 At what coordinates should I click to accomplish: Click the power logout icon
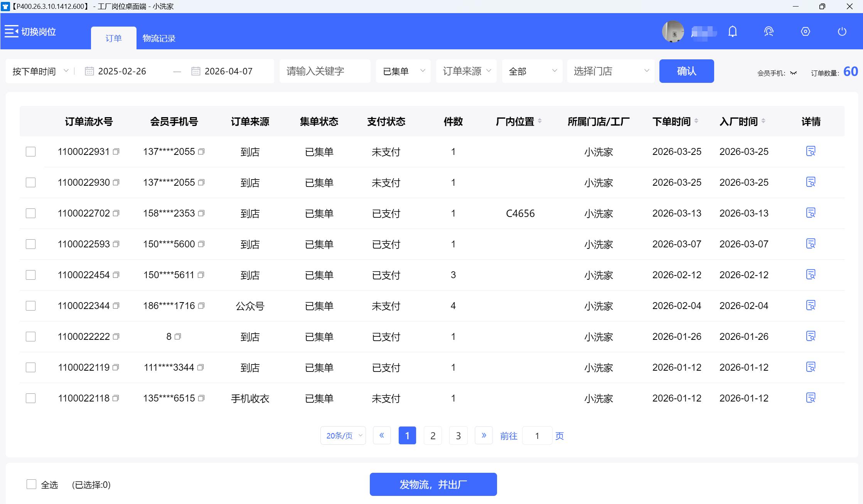point(842,32)
